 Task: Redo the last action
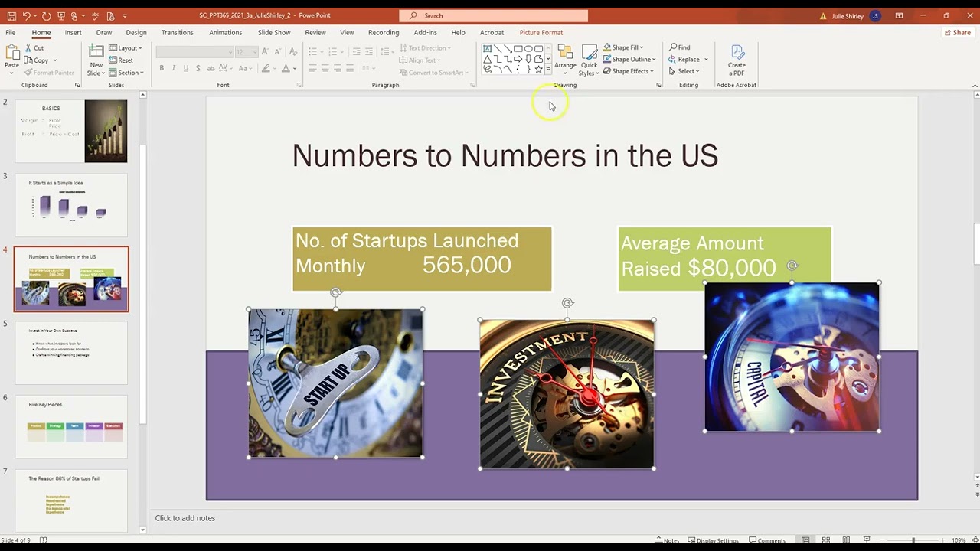(46, 16)
